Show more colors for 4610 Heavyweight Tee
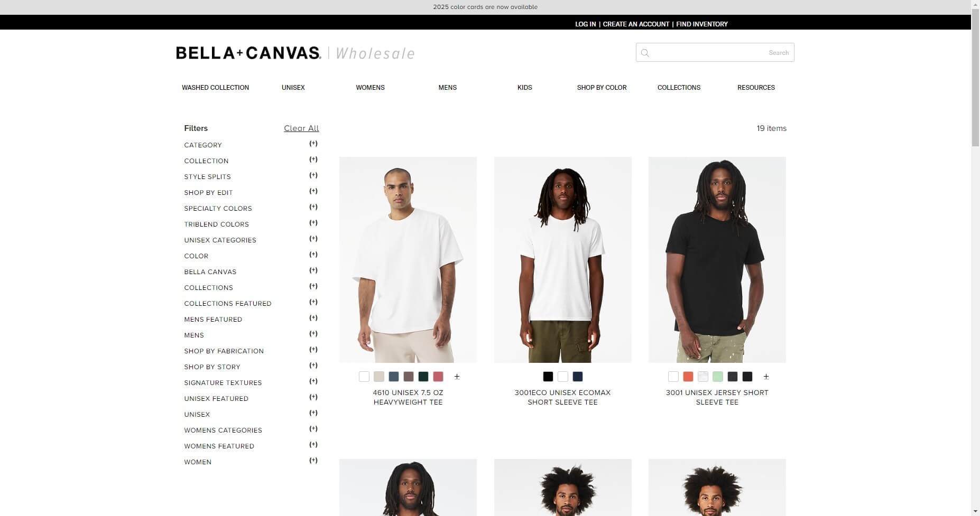This screenshot has width=980, height=516. (457, 377)
